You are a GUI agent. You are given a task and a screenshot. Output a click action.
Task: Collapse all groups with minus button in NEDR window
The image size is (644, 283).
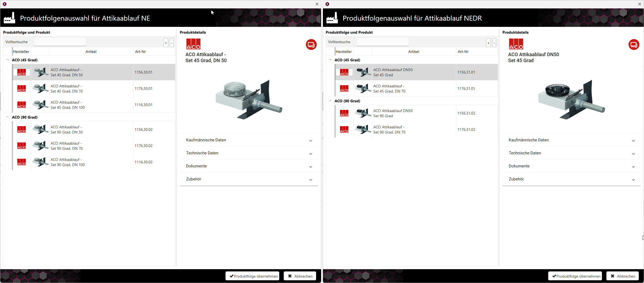click(494, 43)
